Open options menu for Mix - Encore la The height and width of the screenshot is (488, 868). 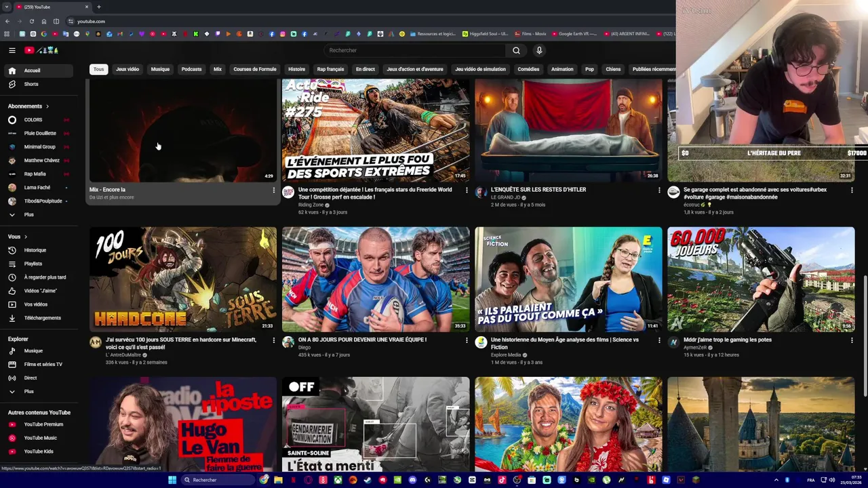tap(274, 190)
